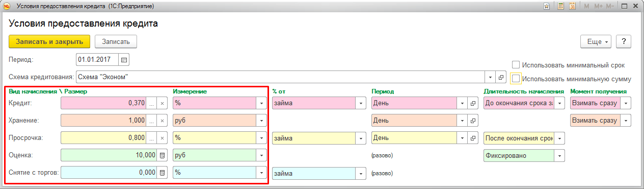
Task: Click the M+ memory add button
Action: click(x=598, y=6)
